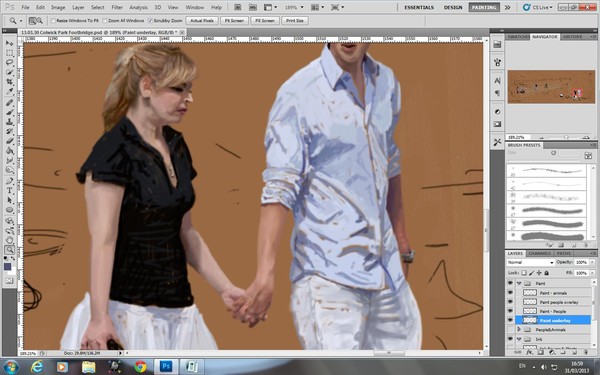
Task: Disable the Scrubby Zoom checkbox
Action: click(x=150, y=21)
